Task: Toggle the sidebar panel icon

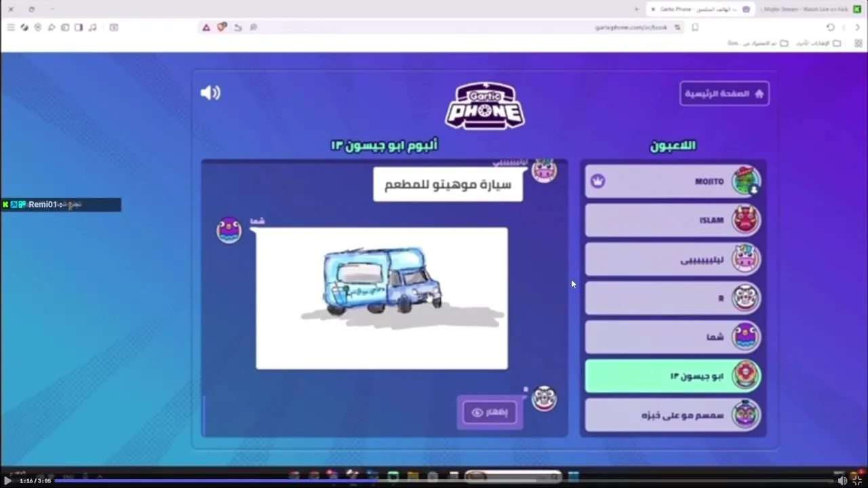Action: [79, 27]
